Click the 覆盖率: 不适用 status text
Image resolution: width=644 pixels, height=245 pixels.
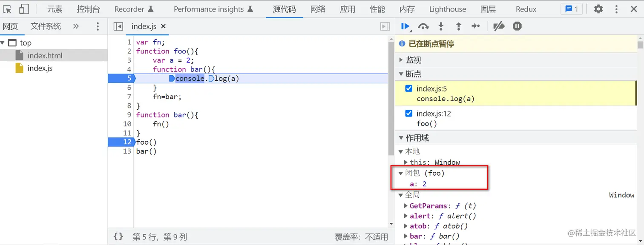[x=362, y=237]
